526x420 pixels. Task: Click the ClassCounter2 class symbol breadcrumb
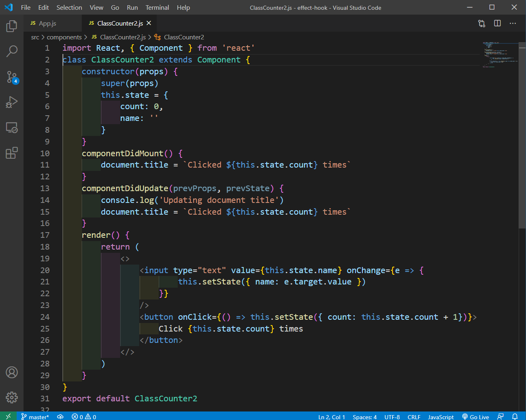[x=184, y=37]
